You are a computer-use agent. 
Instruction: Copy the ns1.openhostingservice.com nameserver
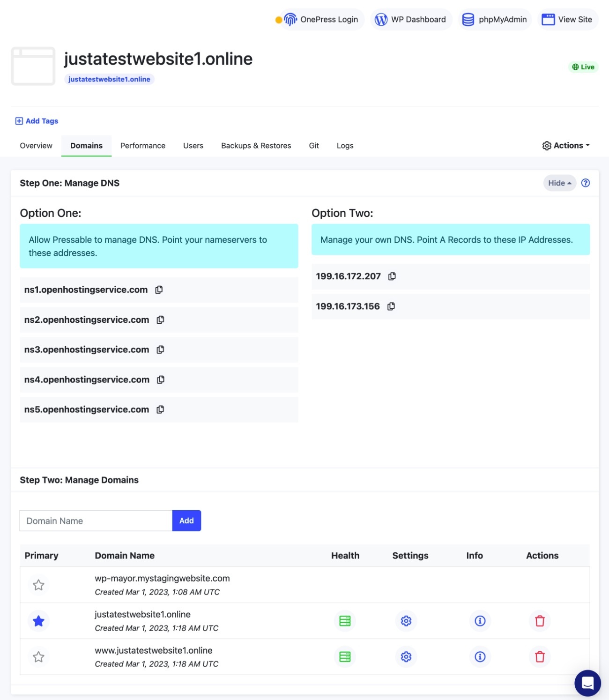(159, 290)
